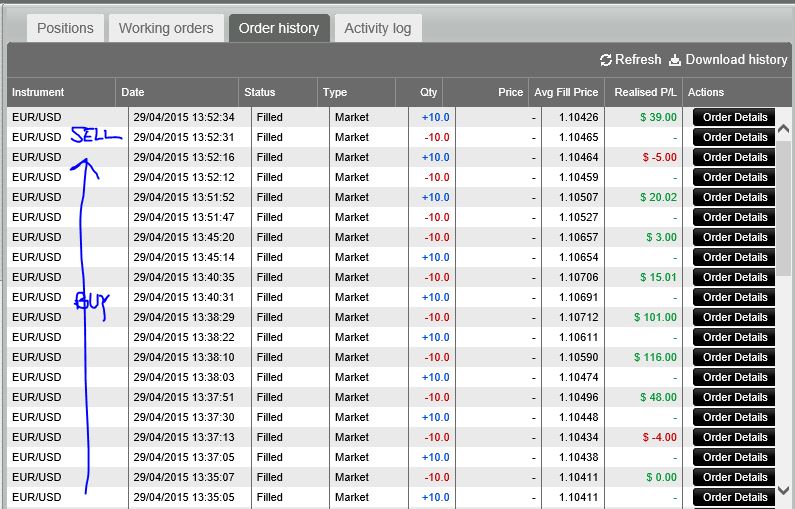This screenshot has height=509, width=795.
Task: Open Order Details for 13:51:47 order
Action: (x=734, y=217)
